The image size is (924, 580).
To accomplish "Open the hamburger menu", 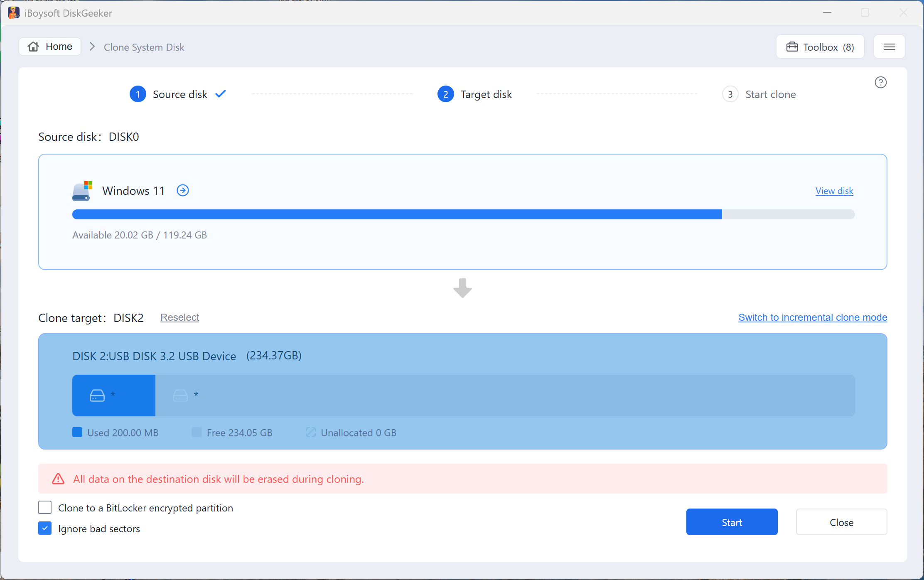I will tap(889, 47).
